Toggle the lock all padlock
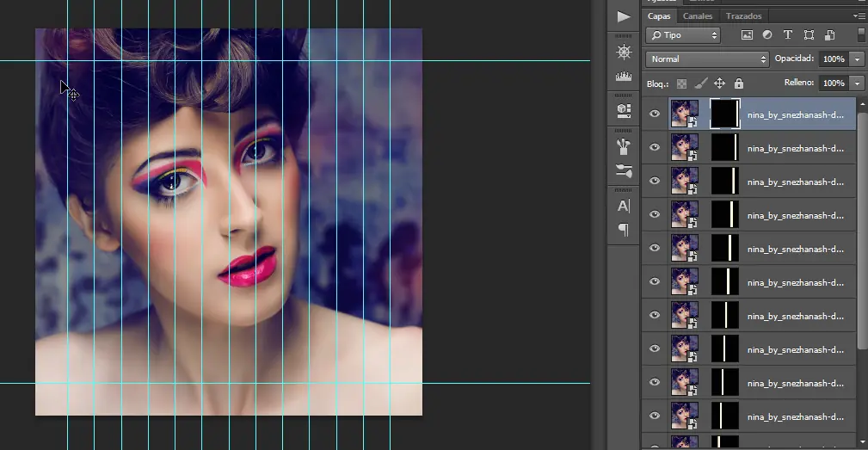 pos(738,83)
